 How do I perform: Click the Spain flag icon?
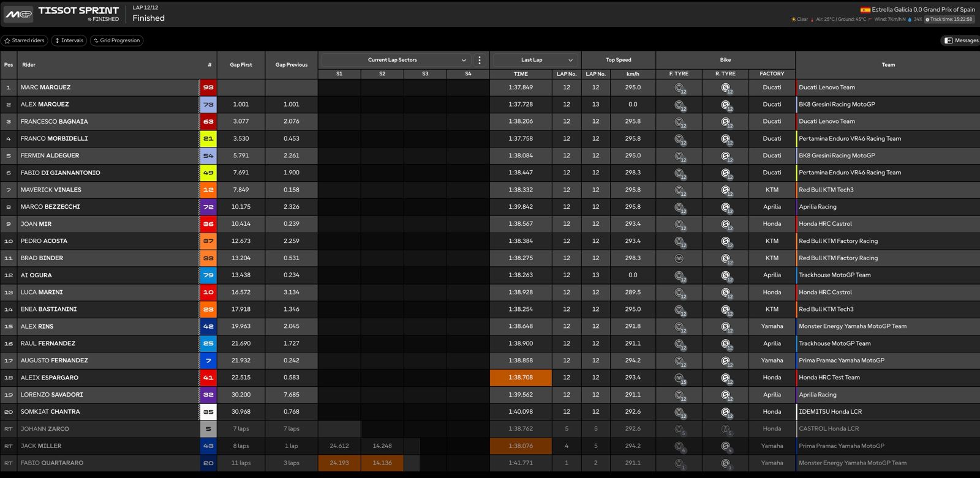tap(865, 10)
